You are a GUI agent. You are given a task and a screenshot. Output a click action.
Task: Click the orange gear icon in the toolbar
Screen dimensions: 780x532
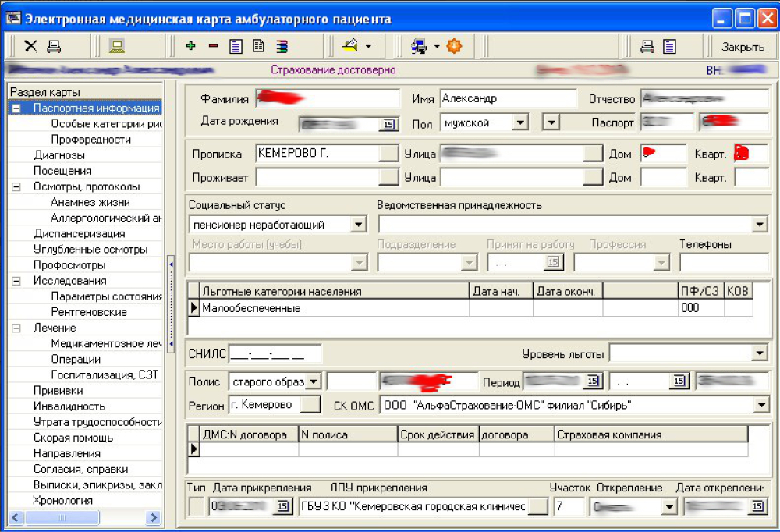click(x=454, y=47)
